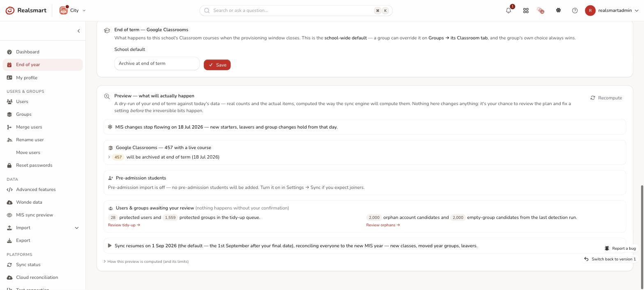
Task: Click the globe status icon in header
Action: tap(540, 10)
